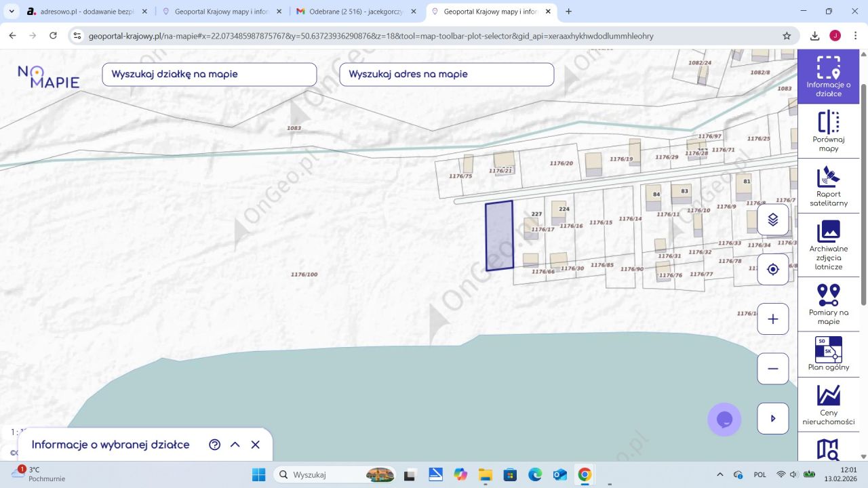This screenshot has height=488, width=868.
Task: Zoom in the map with plus button
Action: [773, 319]
